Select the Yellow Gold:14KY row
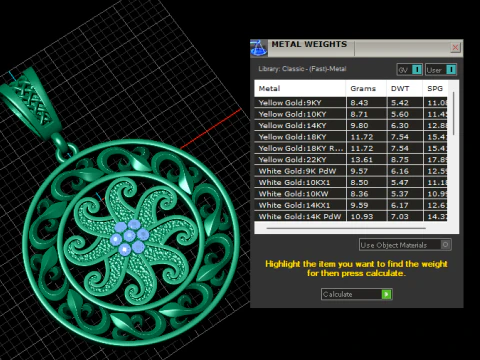The width and height of the screenshot is (480, 360). point(351,125)
